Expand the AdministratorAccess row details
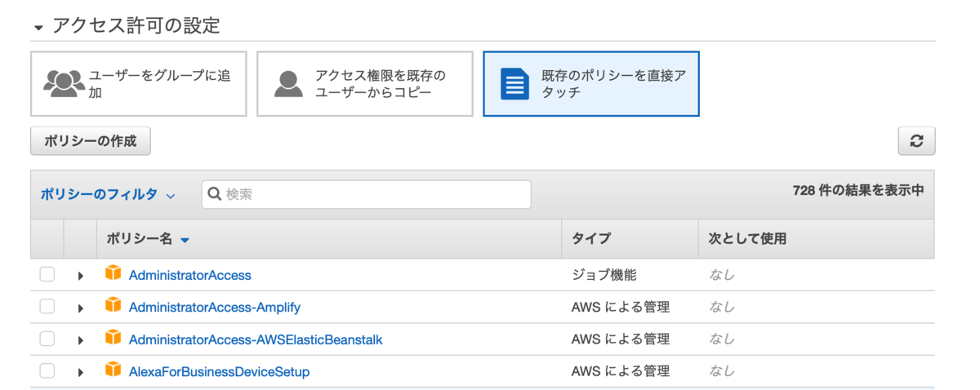The height and width of the screenshot is (390, 980). point(80,276)
